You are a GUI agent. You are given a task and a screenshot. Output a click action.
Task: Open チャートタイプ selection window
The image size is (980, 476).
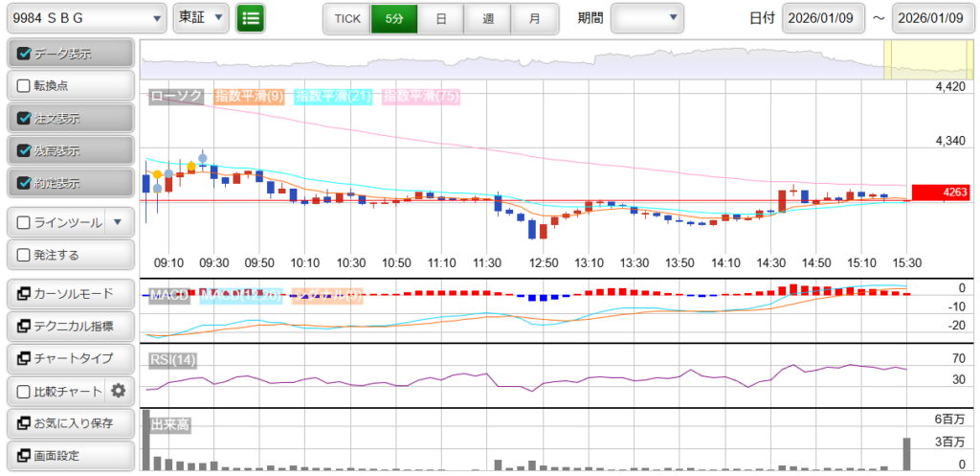(x=70, y=358)
